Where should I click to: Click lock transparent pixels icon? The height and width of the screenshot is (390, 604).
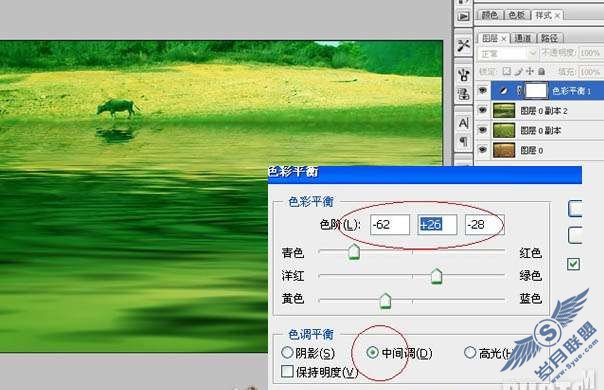(507, 72)
